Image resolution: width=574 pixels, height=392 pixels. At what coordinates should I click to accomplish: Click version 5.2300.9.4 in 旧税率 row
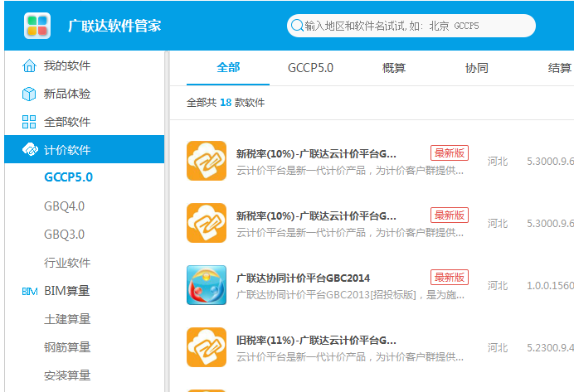550,348
